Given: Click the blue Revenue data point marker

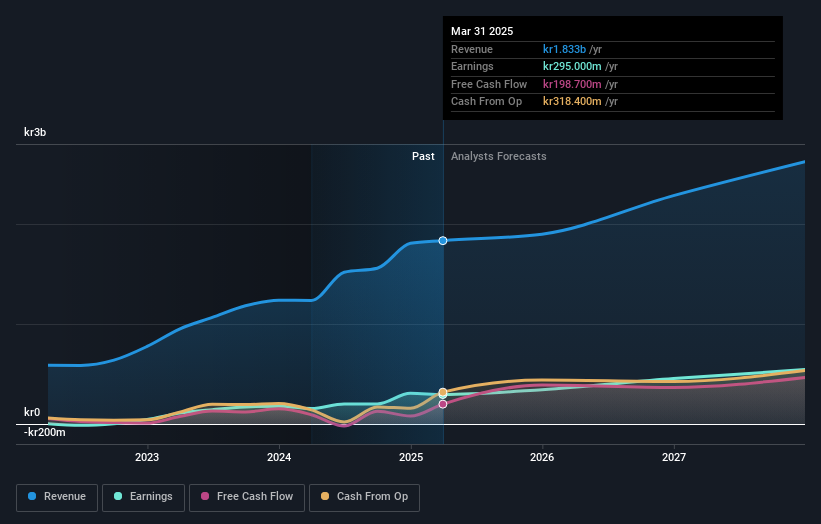Looking at the screenshot, I should point(443,241).
